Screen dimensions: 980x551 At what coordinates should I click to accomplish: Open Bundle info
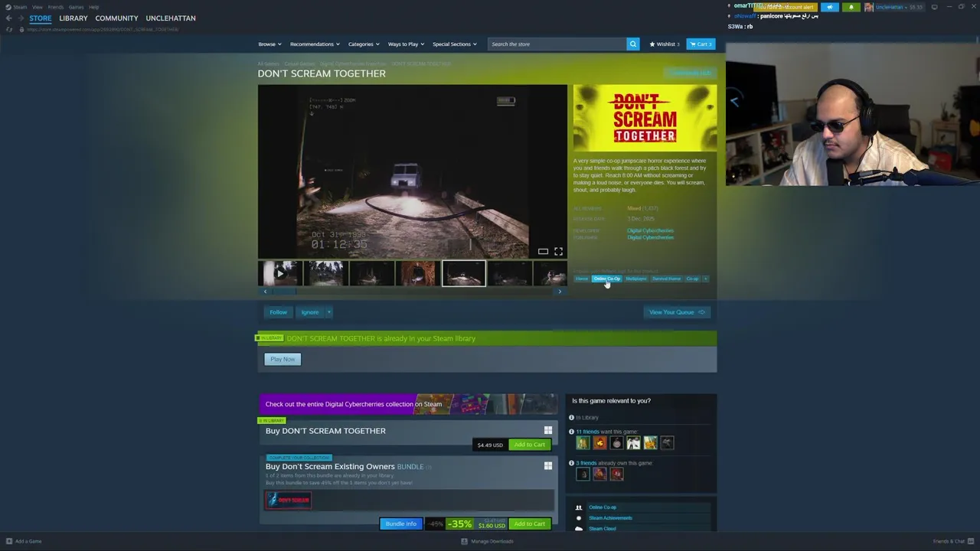click(x=400, y=524)
